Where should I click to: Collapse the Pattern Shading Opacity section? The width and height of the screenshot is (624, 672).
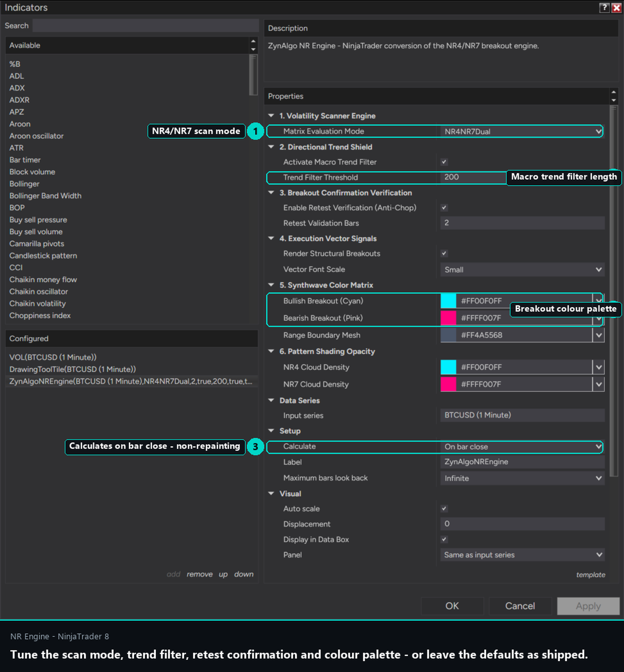click(x=271, y=351)
